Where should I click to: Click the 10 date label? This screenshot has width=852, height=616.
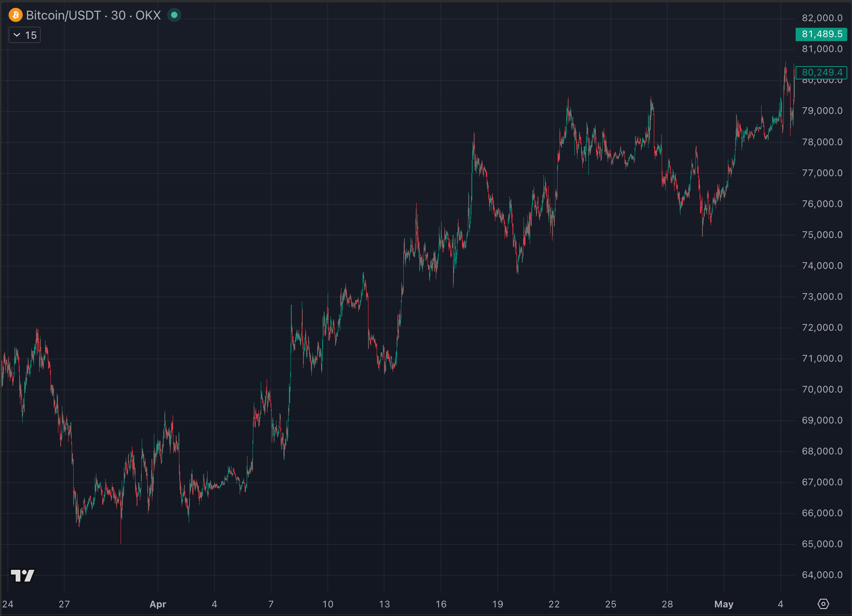(328, 604)
